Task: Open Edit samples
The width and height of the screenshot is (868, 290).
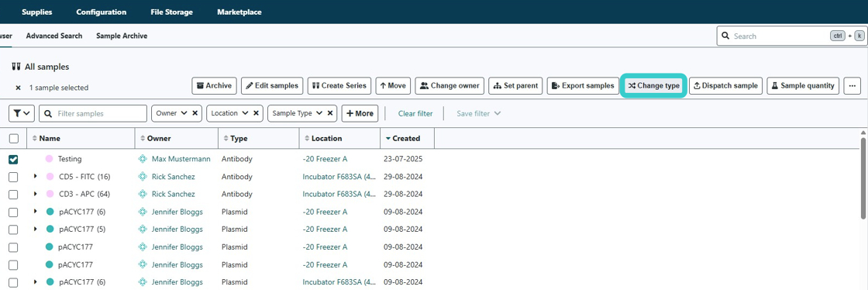Action: [272, 86]
